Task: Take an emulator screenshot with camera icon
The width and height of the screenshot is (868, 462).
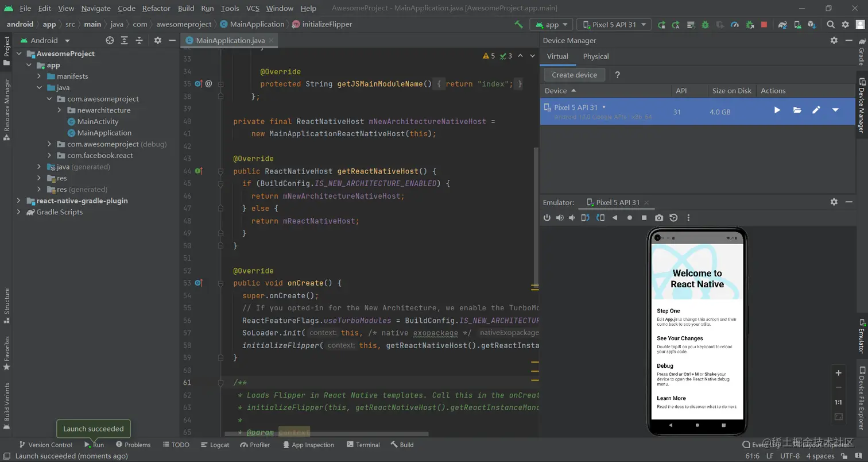Action: click(x=659, y=218)
